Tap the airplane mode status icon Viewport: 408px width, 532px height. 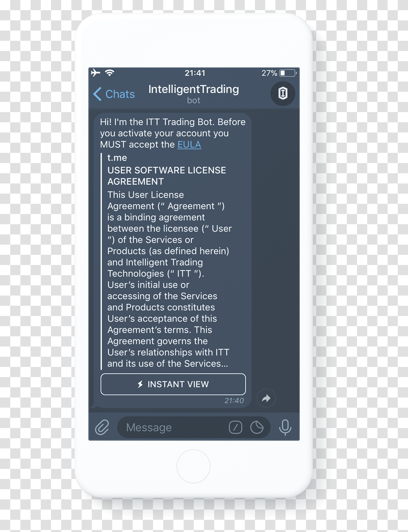(95, 73)
